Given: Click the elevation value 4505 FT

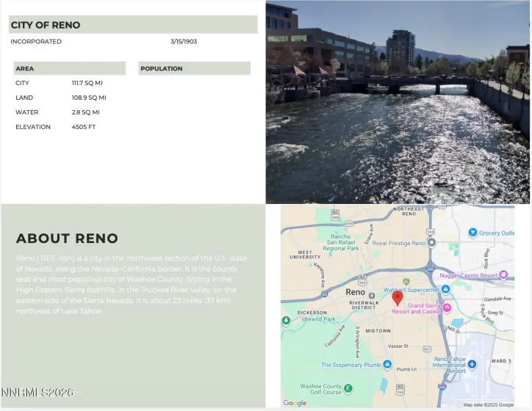Looking at the screenshot, I should (x=84, y=127).
